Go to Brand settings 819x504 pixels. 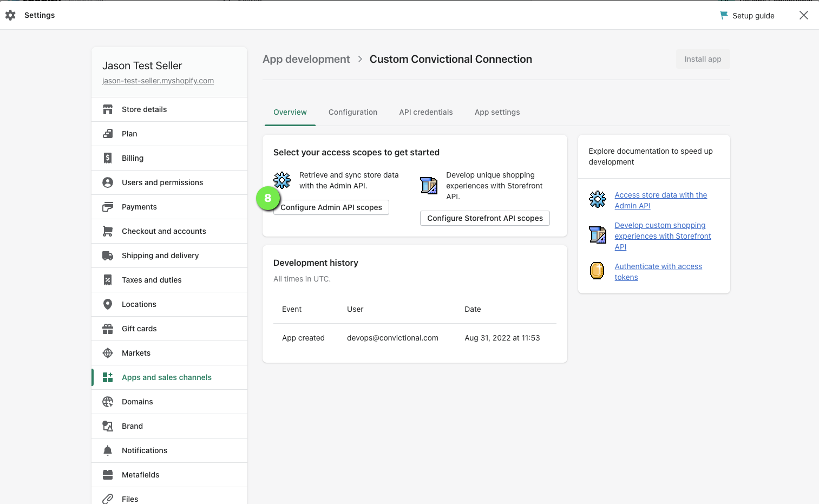click(169, 426)
